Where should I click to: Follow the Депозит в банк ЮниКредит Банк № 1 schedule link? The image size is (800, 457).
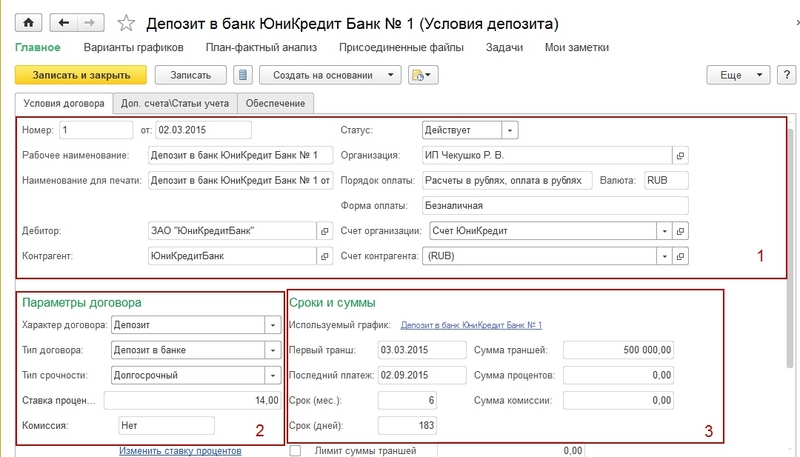471,325
